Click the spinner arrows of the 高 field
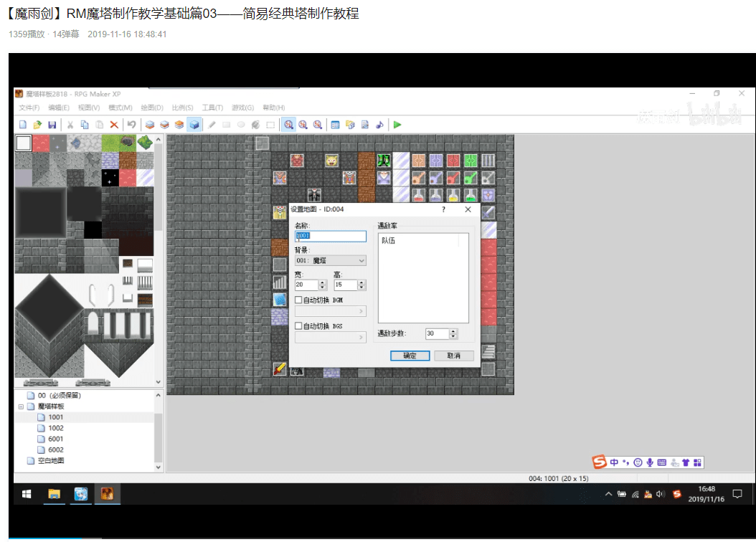The height and width of the screenshot is (542, 756). (362, 285)
